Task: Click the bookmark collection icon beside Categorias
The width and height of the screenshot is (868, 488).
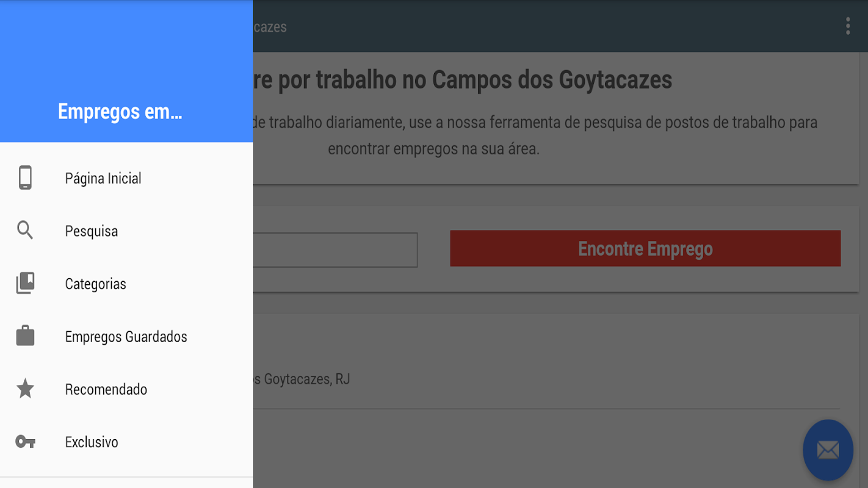Action: point(25,284)
